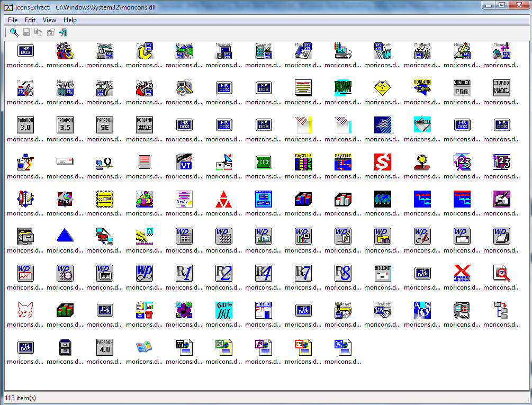Click the red dollar sign icon

pyautogui.click(x=382, y=162)
